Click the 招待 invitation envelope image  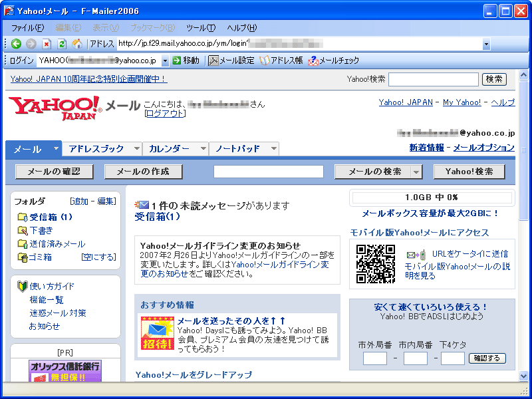pos(158,333)
